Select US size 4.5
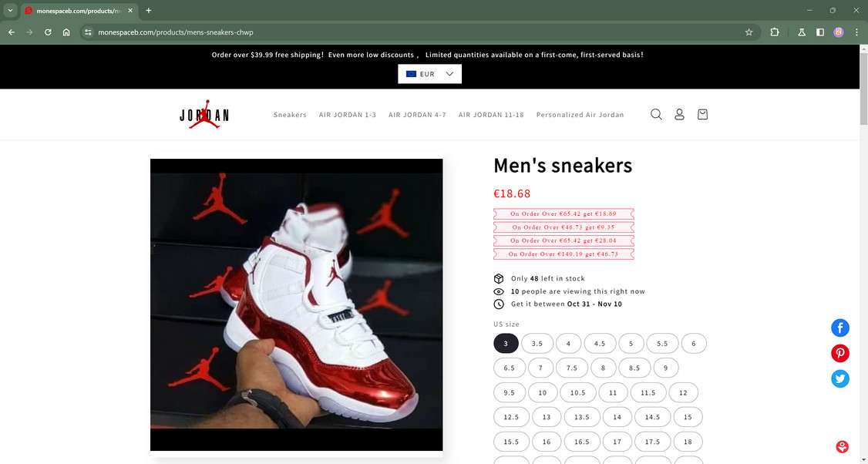 click(x=600, y=343)
